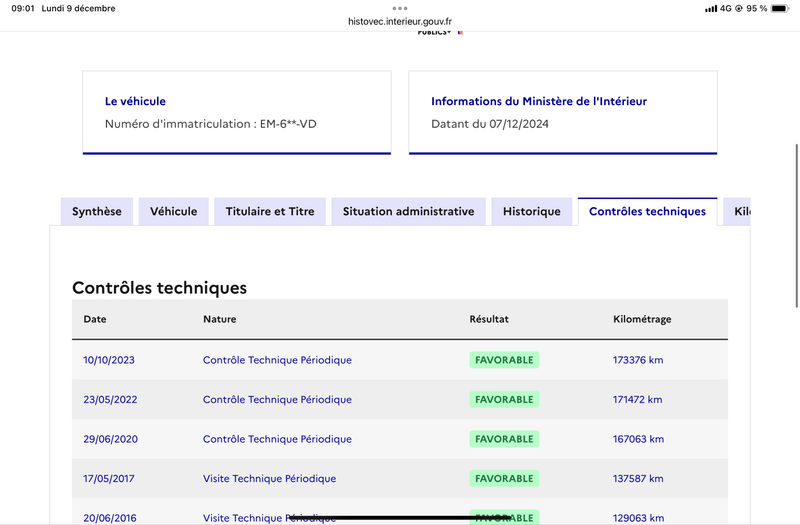This screenshot has height=525, width=800.
Task: Tap the three-dot multitasking menu at top
Action: (x=400, y=8)
